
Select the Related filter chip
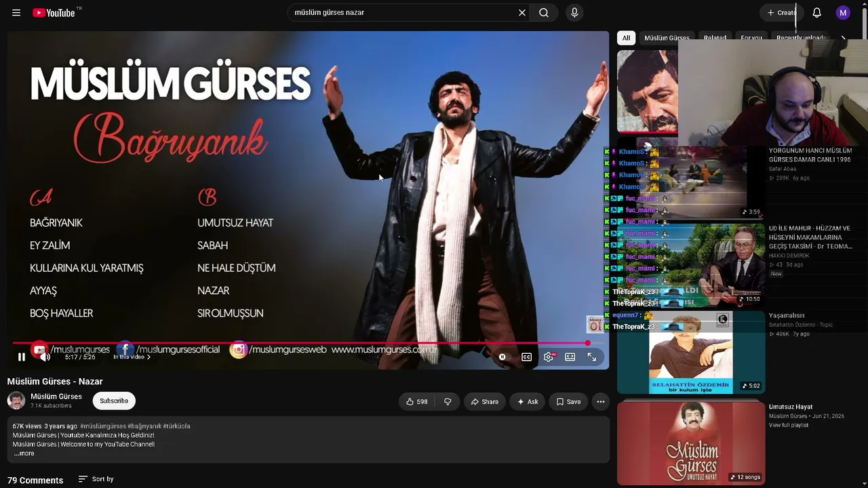[x=715, y=38]
